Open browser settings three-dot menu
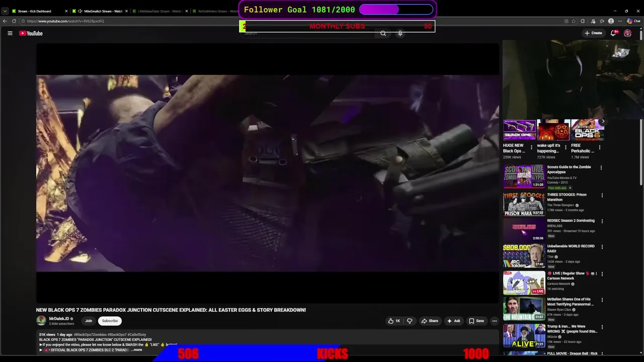644x362 pixels. [x=620, y=21]
